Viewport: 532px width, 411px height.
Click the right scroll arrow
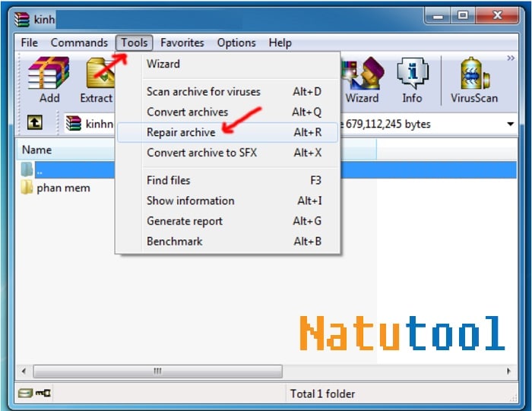(x=508, y=371)
